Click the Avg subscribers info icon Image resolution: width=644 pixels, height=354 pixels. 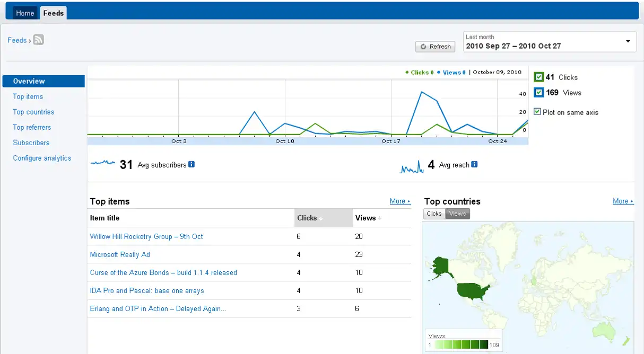pos(192,164)
